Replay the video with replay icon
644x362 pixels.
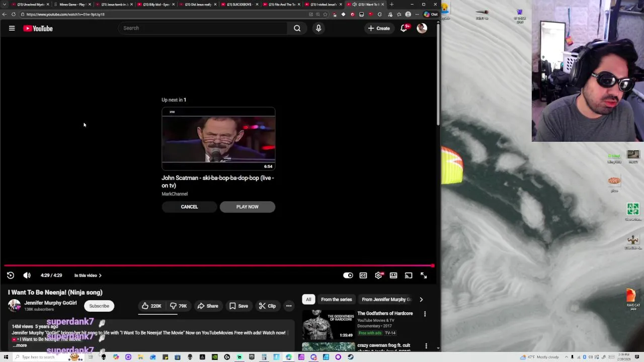pos(11,275)
